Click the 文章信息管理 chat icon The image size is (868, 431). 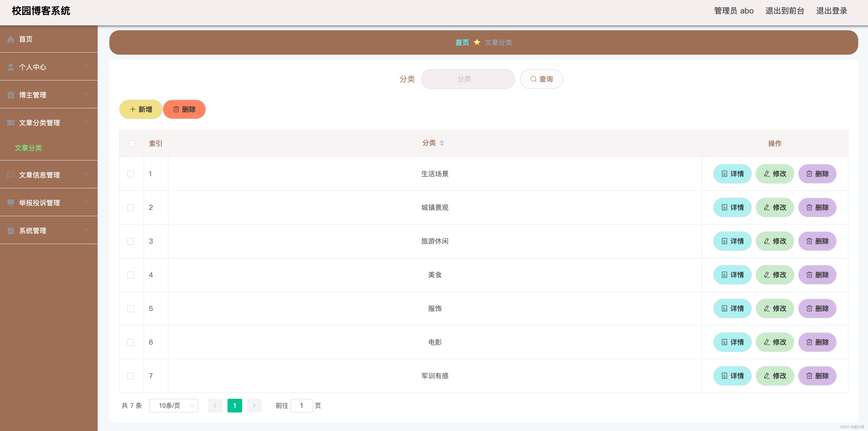[x=11, y=175]
